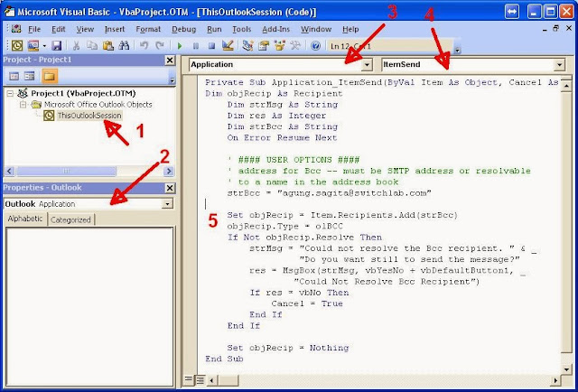
Task: Open the Debug menu
Action: pyautogui.click(x=183, y=29)
